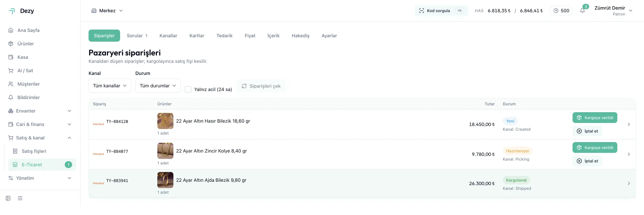Click the Trendyol logo for order TY-883941
Viewport: 644px width, 215px height.
pos(98,183)
